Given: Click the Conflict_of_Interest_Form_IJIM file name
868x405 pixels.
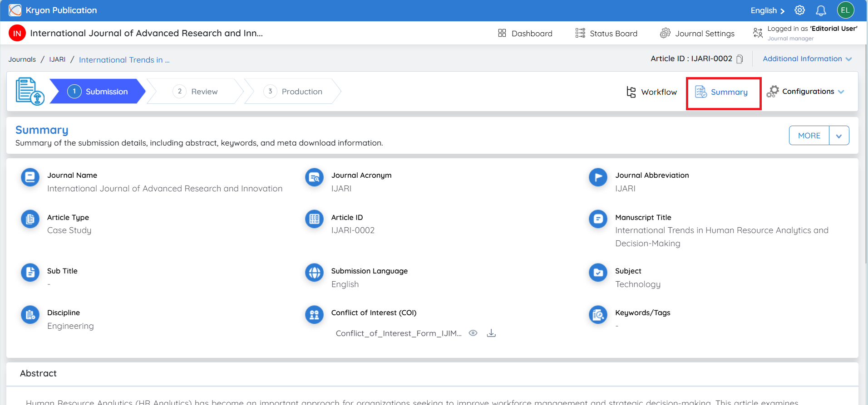Looking at the screenshot, I should [x=399, y=333].
